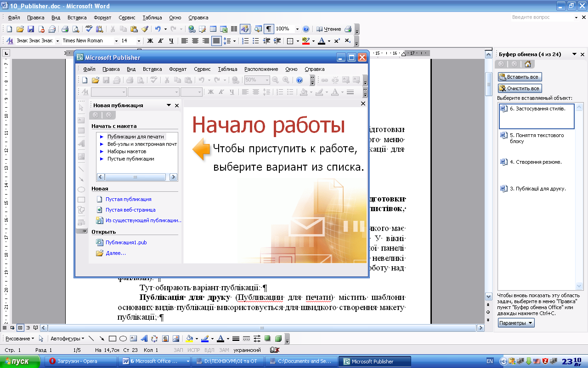588x368 pixels.
Task: Click Numbered list icon in Word
Action: click(245, 41)
